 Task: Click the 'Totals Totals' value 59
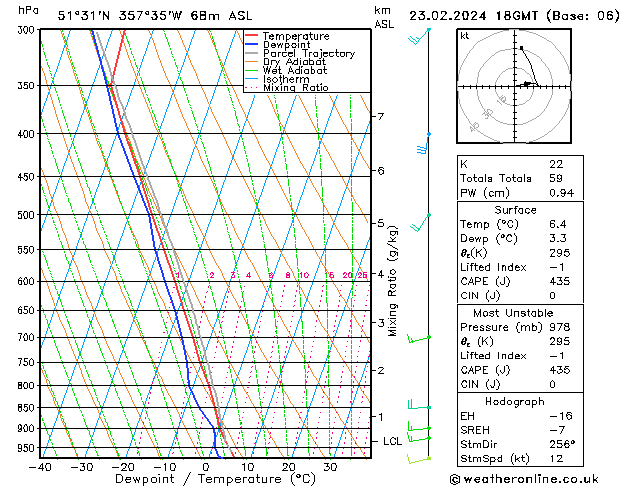point(556,178)
